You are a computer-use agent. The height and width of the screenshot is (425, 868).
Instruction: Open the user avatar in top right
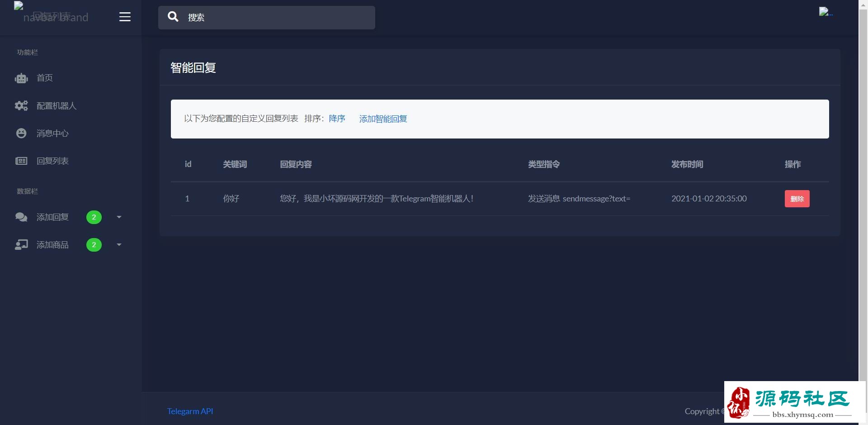click(x=825, y=12)
